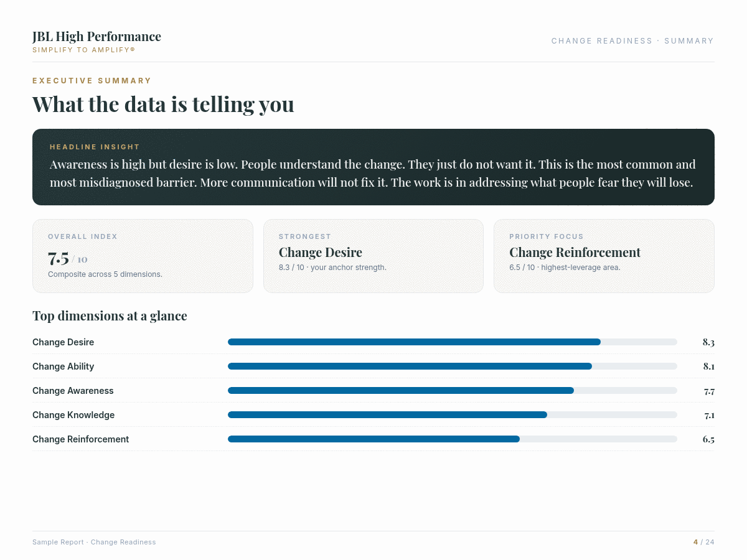Click the Change Knowledge row label
Viewport: 747px width, 560px height.
click(73, 415)
